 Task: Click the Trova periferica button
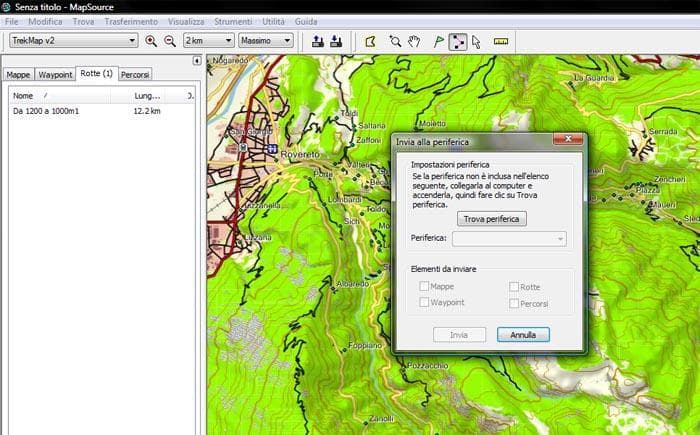coord(491,219)
